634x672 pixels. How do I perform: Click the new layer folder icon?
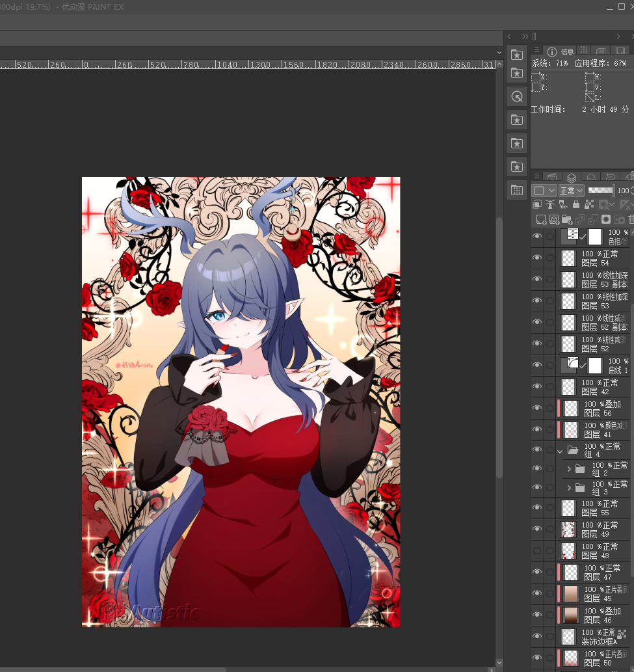pyautogui.click(x=566, y=220)
